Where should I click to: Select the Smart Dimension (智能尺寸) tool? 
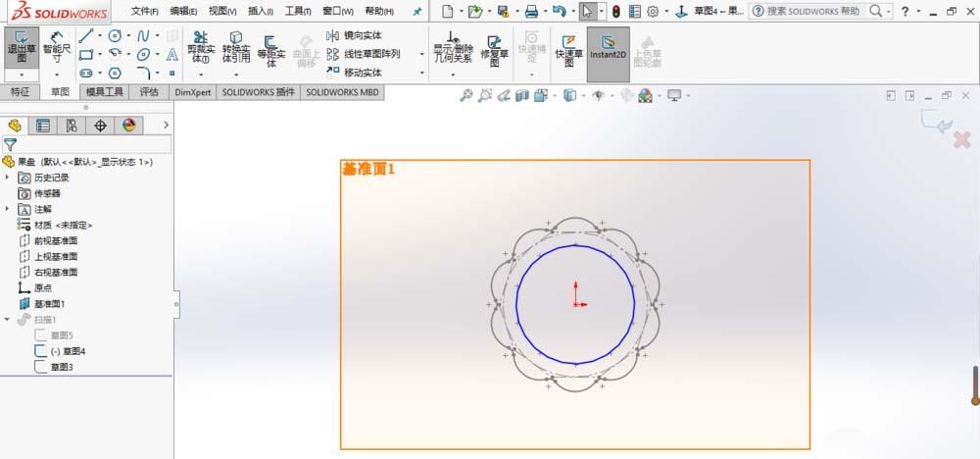tap(57, 47)
